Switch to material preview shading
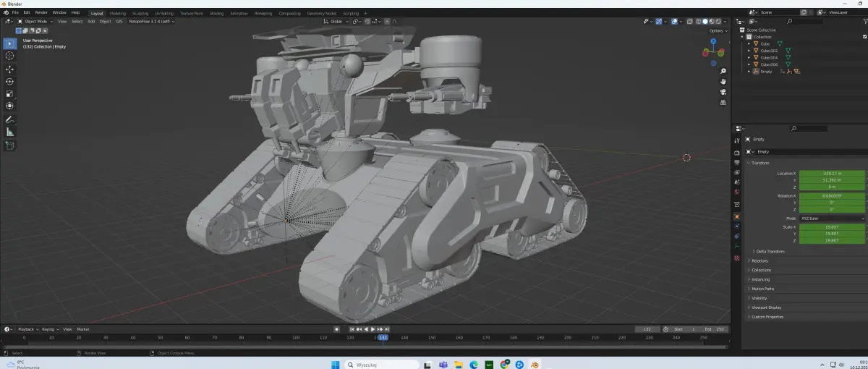The width and height of the screenshot is (868, 369). point(712,21)
